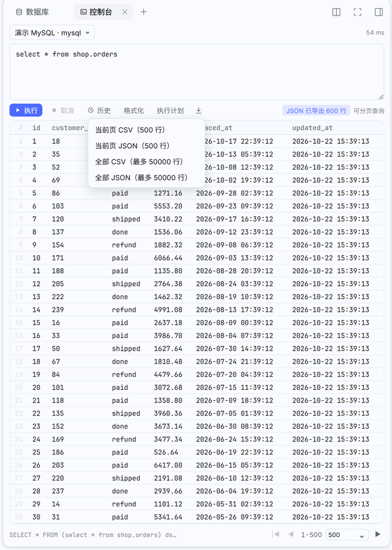This screenshot has width=392, height=550.
Task: Select the amount 1462.32
Action: [x=168, y=297]
